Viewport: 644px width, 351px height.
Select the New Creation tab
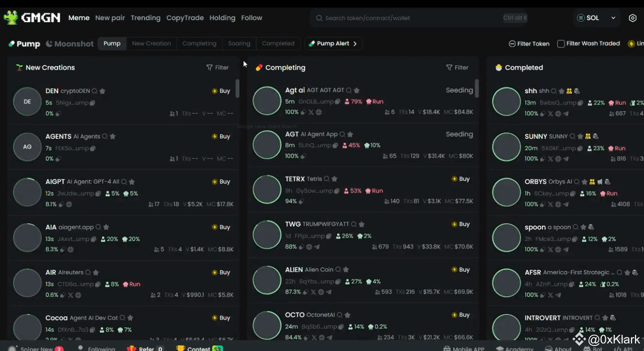click(x=151, y=44)
